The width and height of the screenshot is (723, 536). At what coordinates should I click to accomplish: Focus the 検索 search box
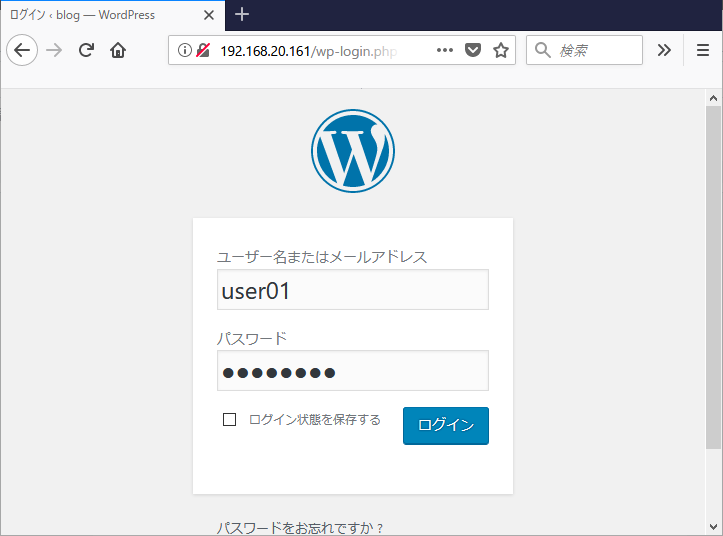(x=584, y=50)
